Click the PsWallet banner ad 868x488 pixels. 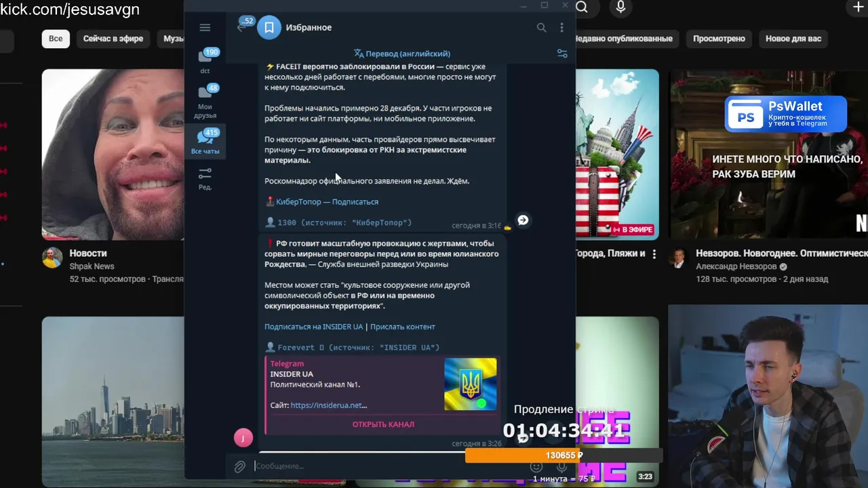(786, 114)
